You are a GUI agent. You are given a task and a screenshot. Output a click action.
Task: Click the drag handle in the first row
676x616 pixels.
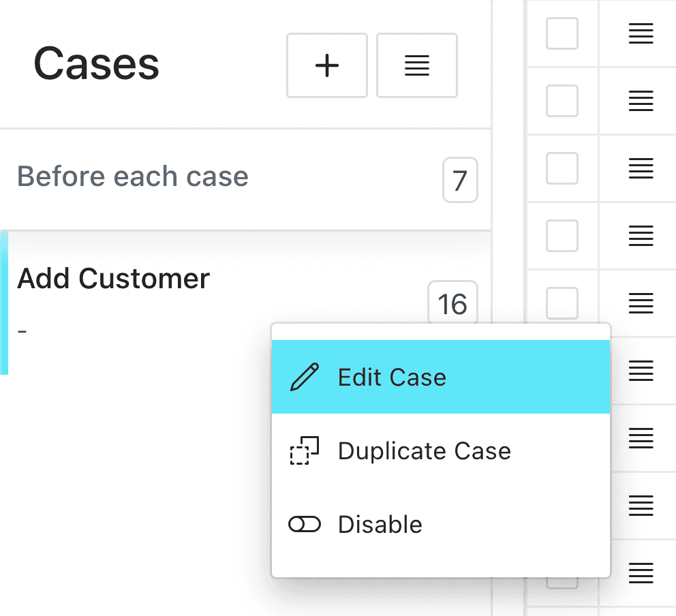point(641,33)
